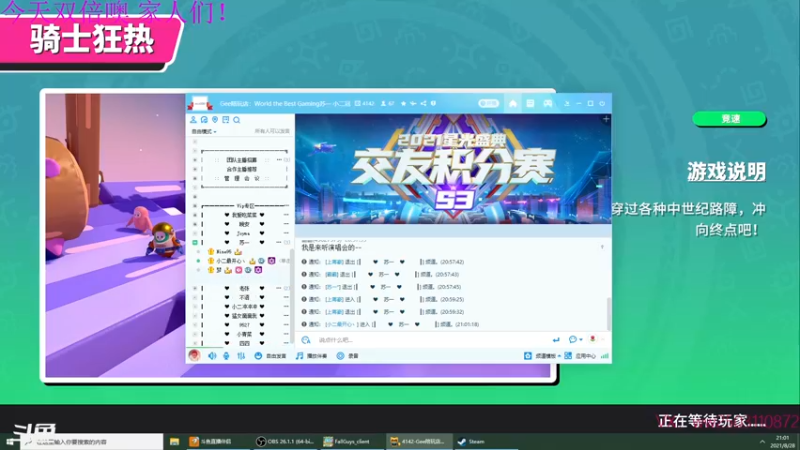This screenshot has width=800, height=450.
Task: Open File Explorer from the taskbar
Action: (174, 441)
